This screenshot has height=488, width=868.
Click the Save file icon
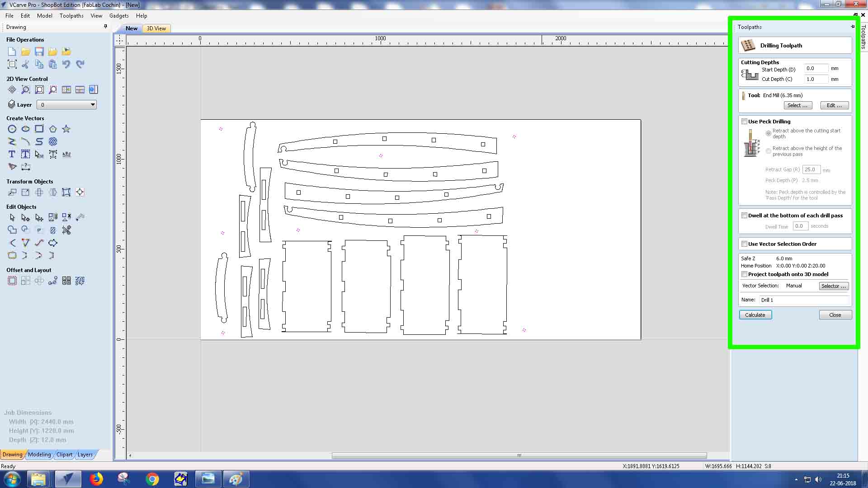point(39,52)
